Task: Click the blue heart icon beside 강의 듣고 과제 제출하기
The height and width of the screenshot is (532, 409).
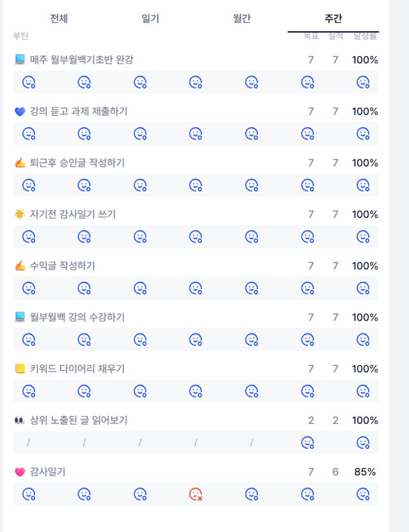Action: point(20,111)
